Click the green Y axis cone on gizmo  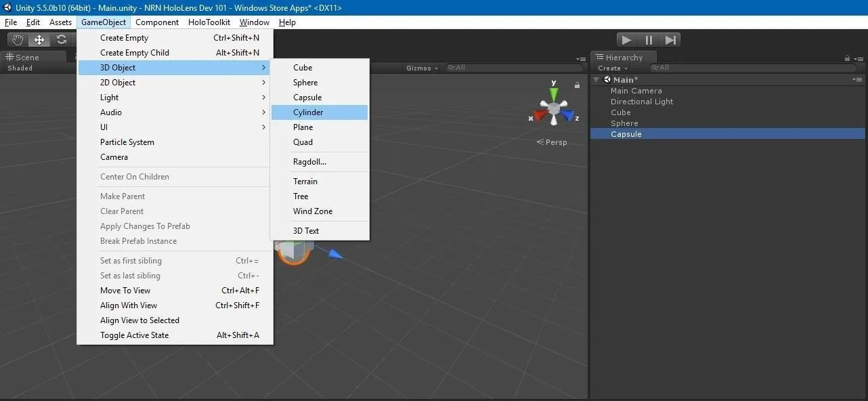pyautogui.click(x=554, y=94)
